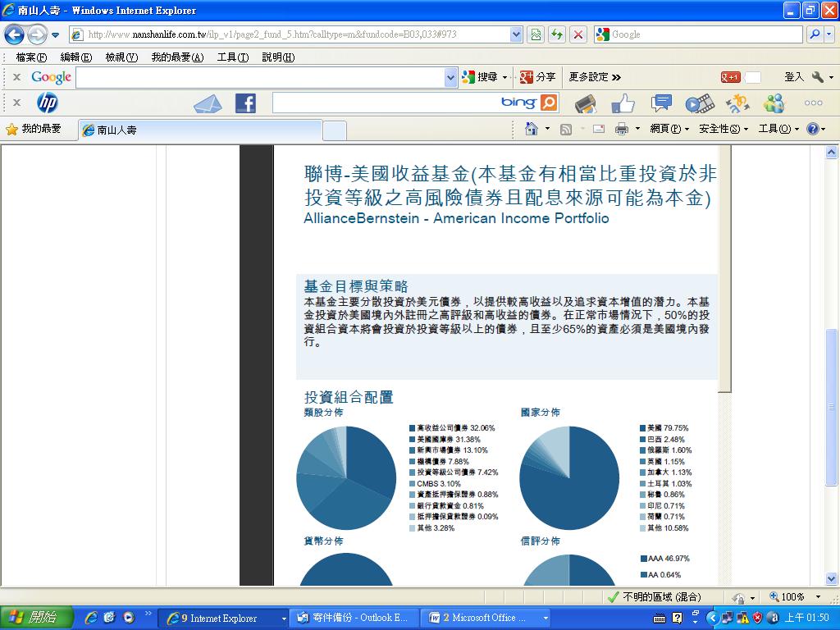Switch to the Outlook Express taskbar window
Viewport: 840px width, 630px height.
pyautogui.click(x=354, y=619)
